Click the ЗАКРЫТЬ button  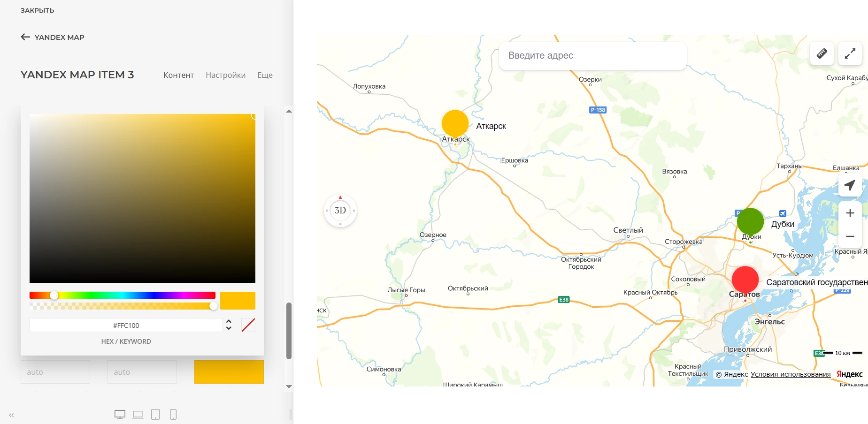pos(37,10)
